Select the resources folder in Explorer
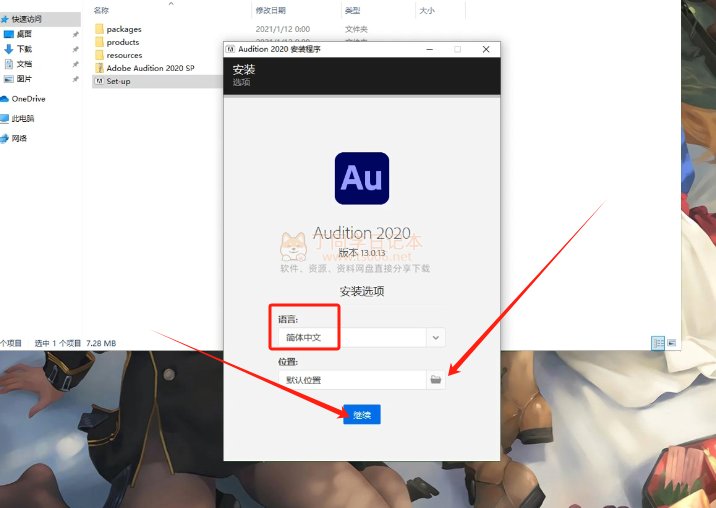 (x=124, y=55)
